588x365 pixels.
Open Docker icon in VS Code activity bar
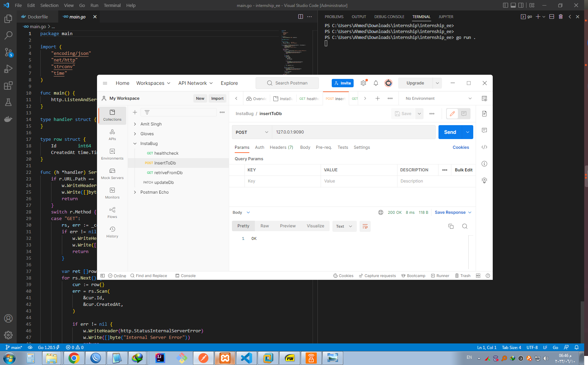[8, 119]
